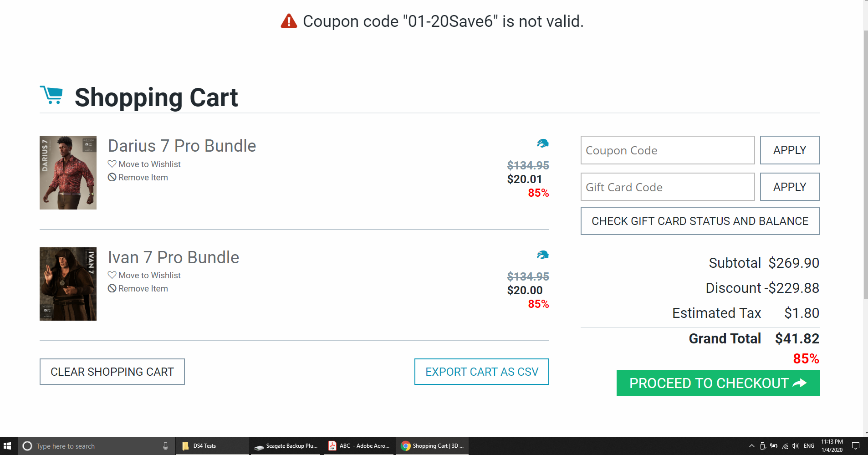This screenshot has height=455, width=868.
Task: Click the page vertical scrollbar
Action: tap(865, 164)
